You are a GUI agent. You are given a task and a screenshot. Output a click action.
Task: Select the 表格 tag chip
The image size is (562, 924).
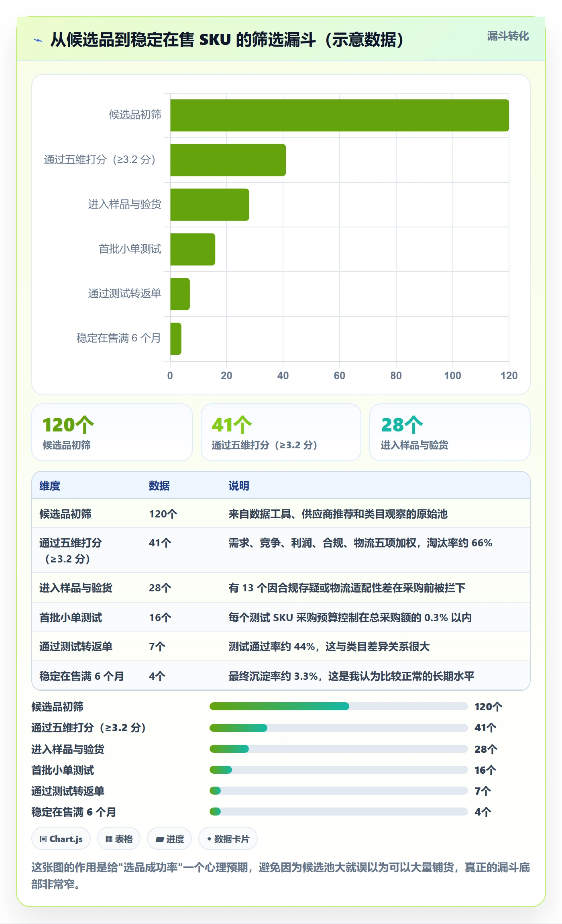(119, 839)
